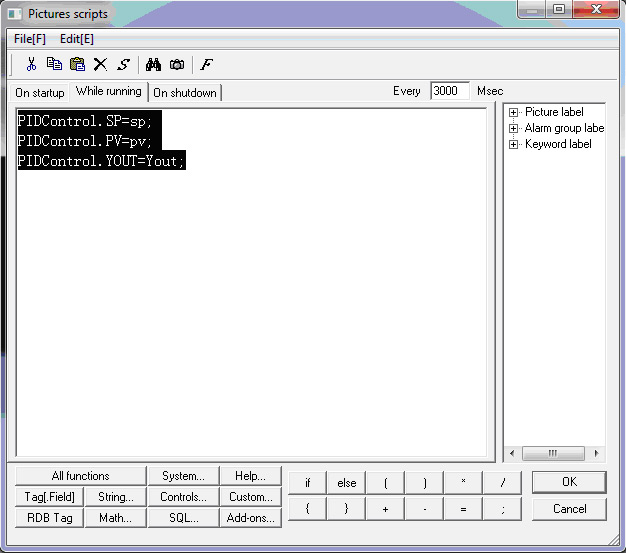Click the All functions button
The width and height of the screenshot is (626, 553).
coord(81,476)
